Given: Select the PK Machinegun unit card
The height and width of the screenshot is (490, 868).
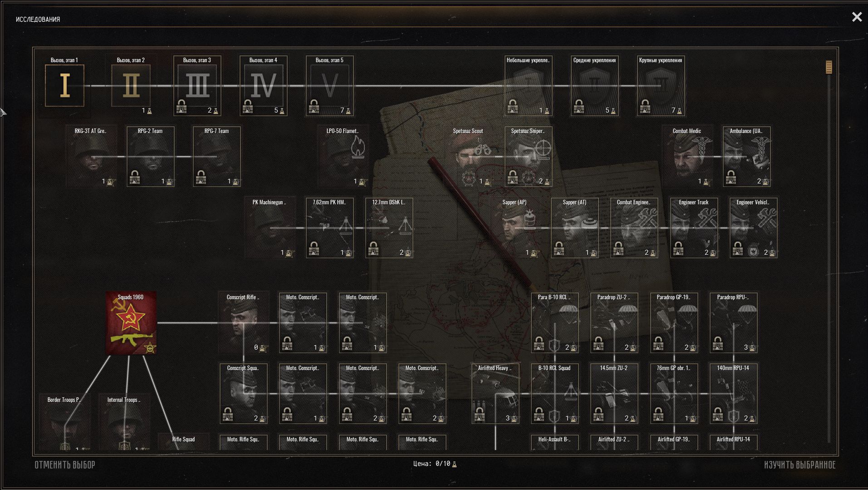Looking at the screenshot, I should tap(270, 228).
